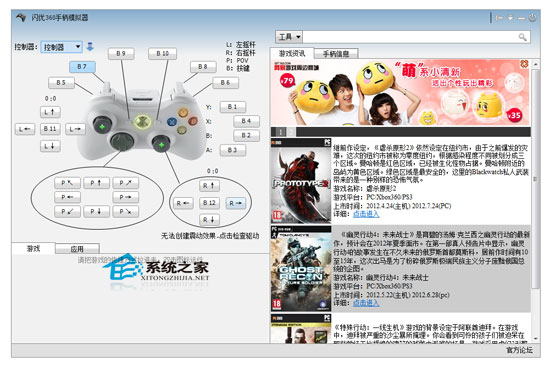Switch to the 游戏 tab
This screenshot has width=550, height=367.
pos(33,248)
